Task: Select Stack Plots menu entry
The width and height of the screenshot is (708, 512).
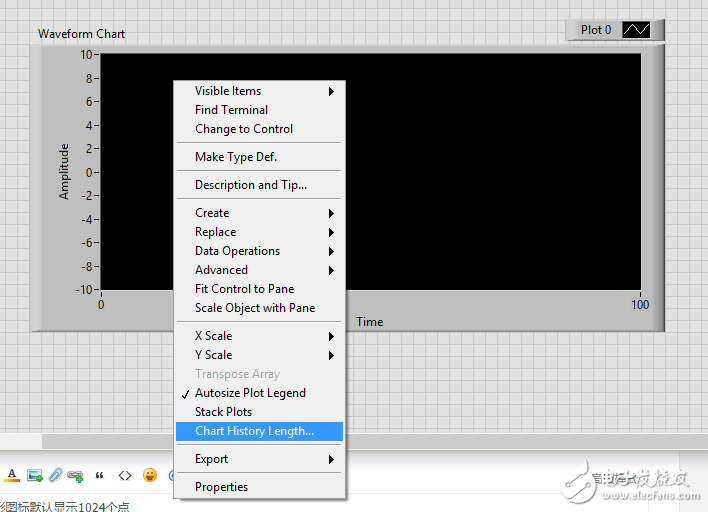Action: pyautogui.click(x=259, y=412)
